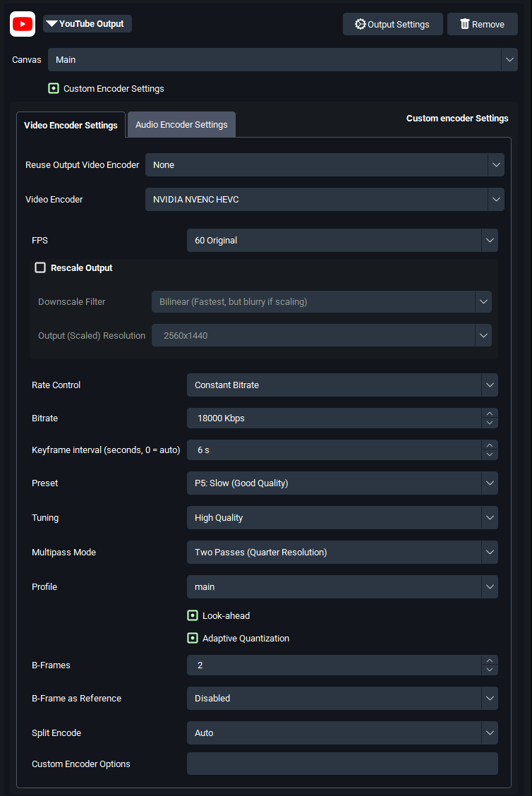Screen dimensions: 532x796
Task: Decrease Keyframe interval with down arrow
Action: (x=490, y=455)
